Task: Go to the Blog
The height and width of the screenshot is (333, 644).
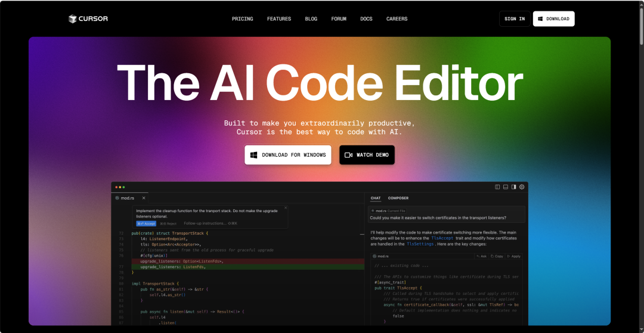Action: (311, 19)
